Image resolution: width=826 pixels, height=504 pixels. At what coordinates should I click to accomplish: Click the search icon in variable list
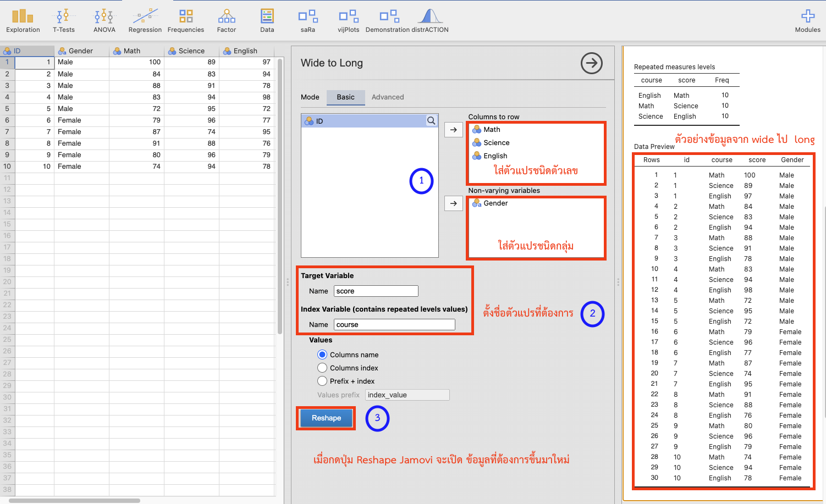click(x=431, y=121)
